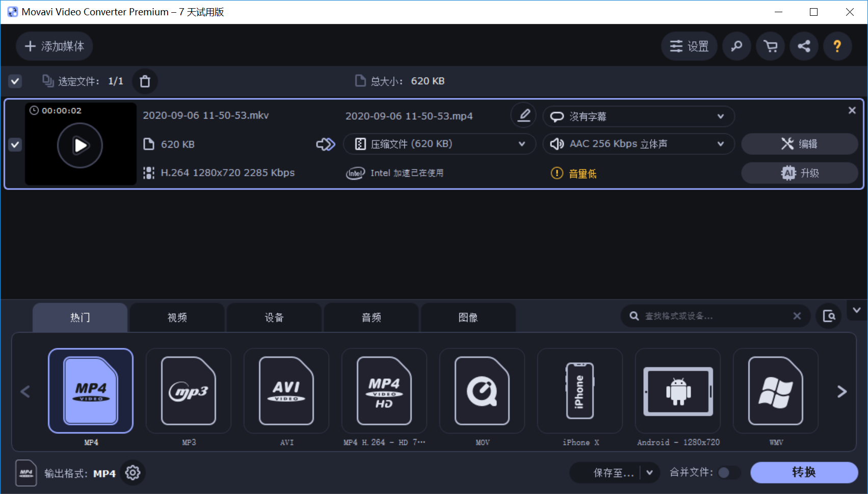Remove the file with the X button

852,111
